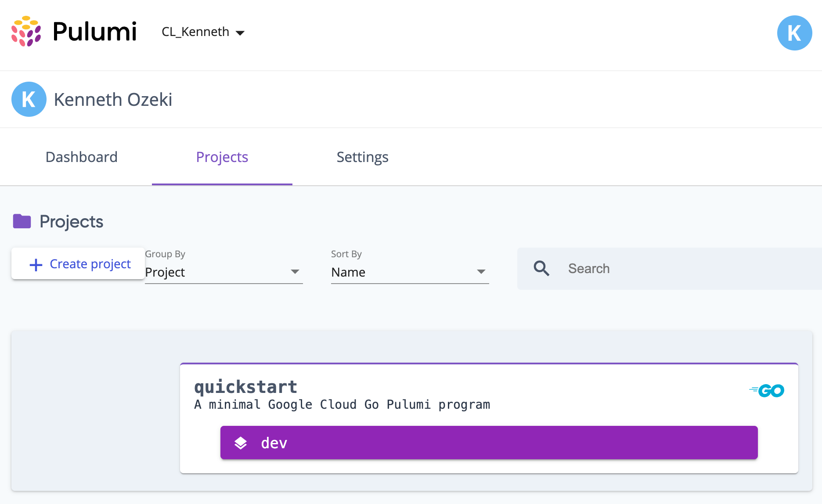The width and height of the screenshot is (822, 504).
Task: Click the Kenneth Ozeki name heading
Action: (113, 100)
